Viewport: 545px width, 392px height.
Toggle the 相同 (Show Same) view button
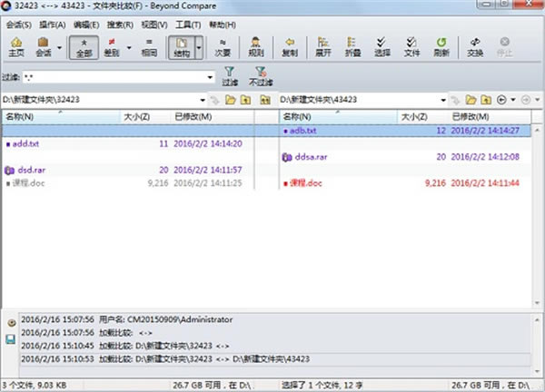click(149, 45)
